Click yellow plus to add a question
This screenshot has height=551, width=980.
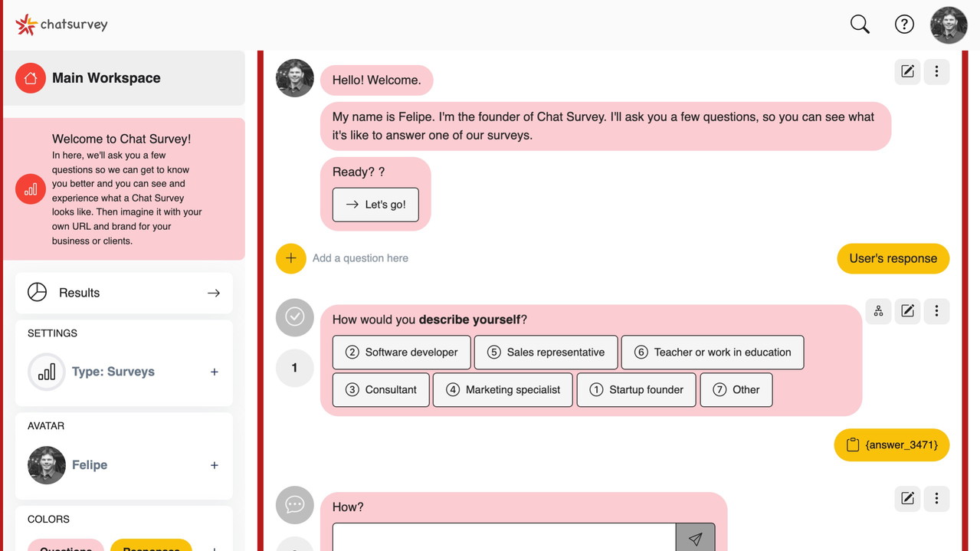[x=290, y=258]
